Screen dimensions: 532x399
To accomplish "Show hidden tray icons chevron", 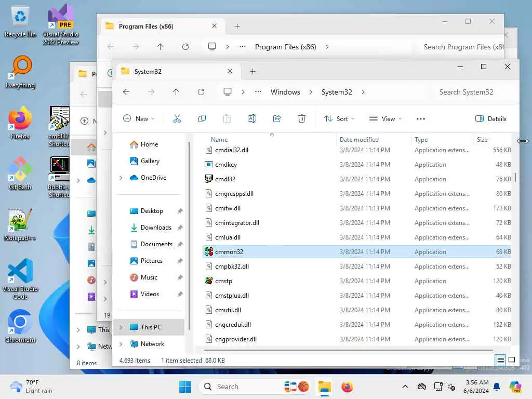I will (405, 387).
